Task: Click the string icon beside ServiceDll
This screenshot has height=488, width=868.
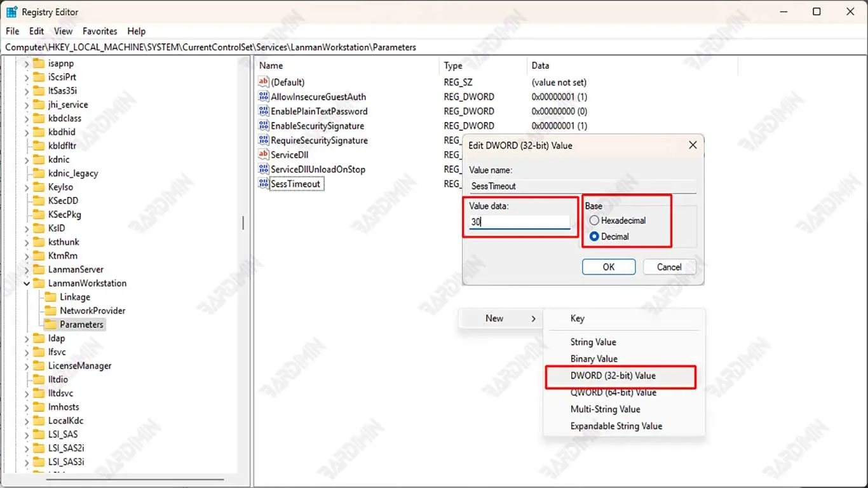Action: 264,154
